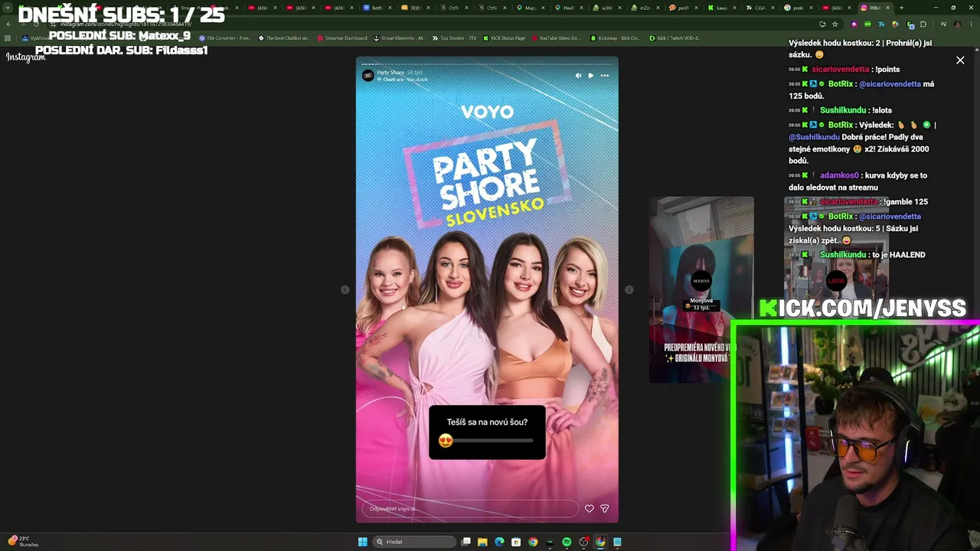Click username adamkos0 in chat

point(839,175)
